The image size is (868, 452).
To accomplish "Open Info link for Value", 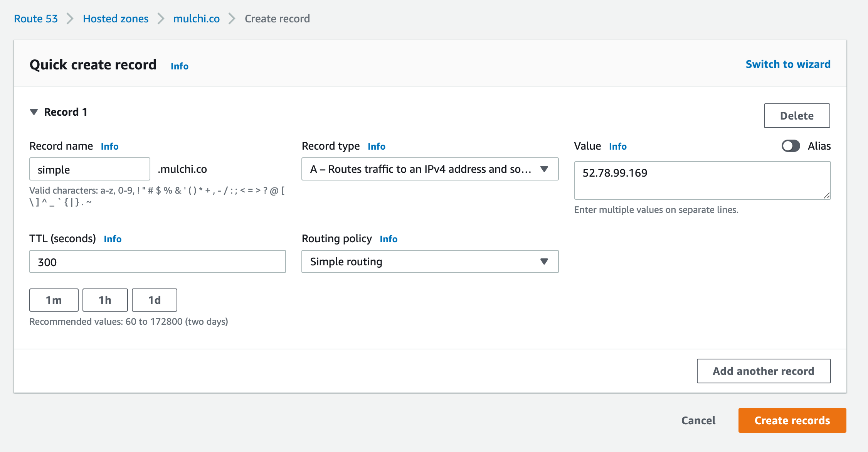I will (618, 147).
